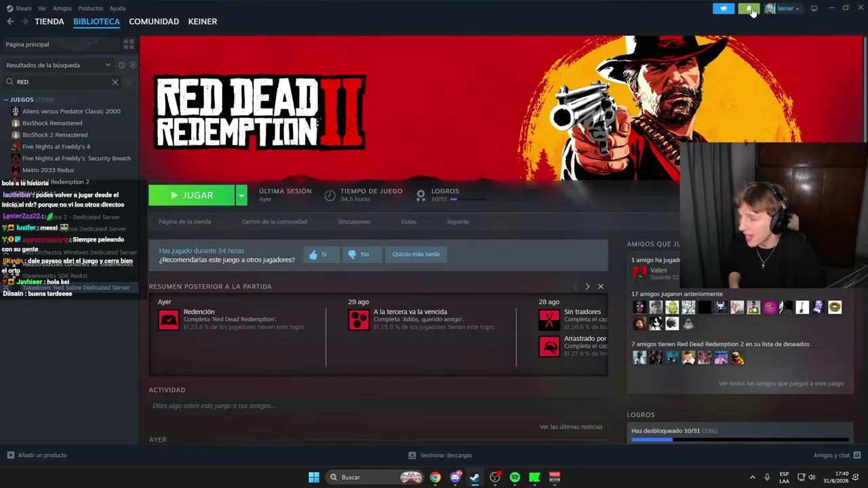This screenshot has width=868, height=488.
Task: Show only ready-to-play games
Action: click(x=133, y=65)
